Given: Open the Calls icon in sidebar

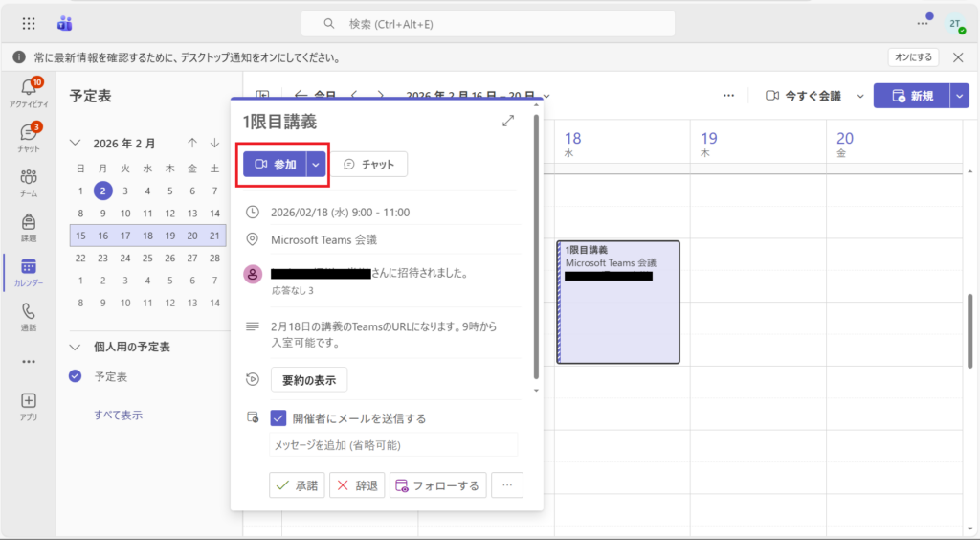Looking at the screenshot, I should 28,315.
